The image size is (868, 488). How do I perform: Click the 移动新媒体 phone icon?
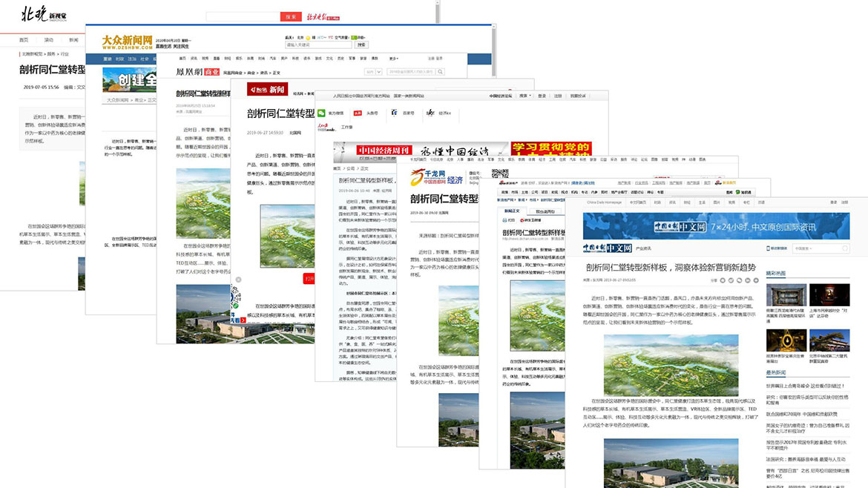pyautogui.click(x=768, y=248)
